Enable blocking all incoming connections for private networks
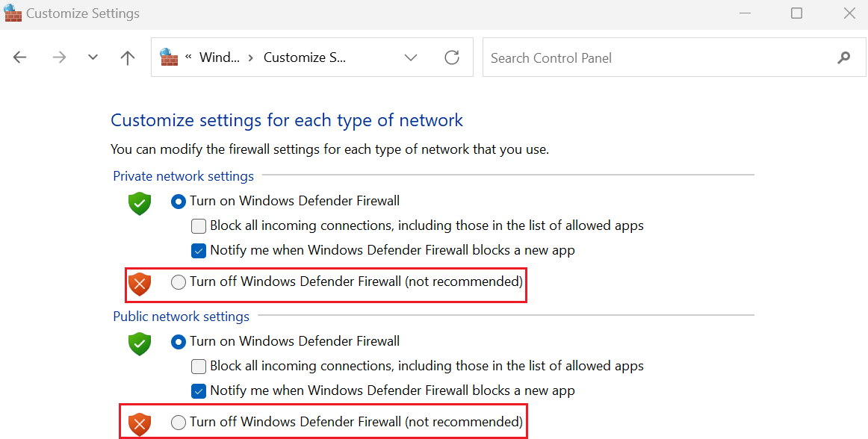The width and height of the screenshot is (868, 439). tap(199, 225)
